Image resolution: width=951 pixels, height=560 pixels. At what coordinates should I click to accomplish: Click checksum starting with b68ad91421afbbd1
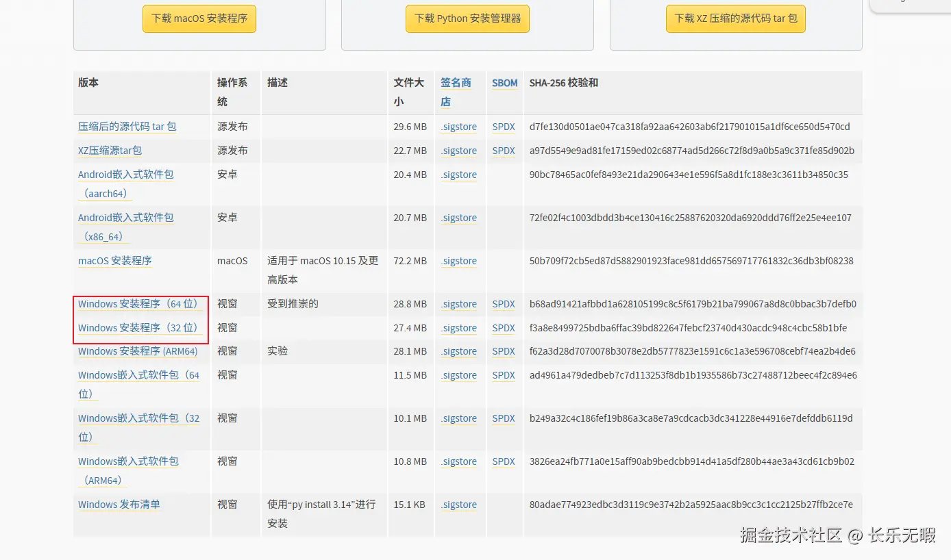pos(693,304)
